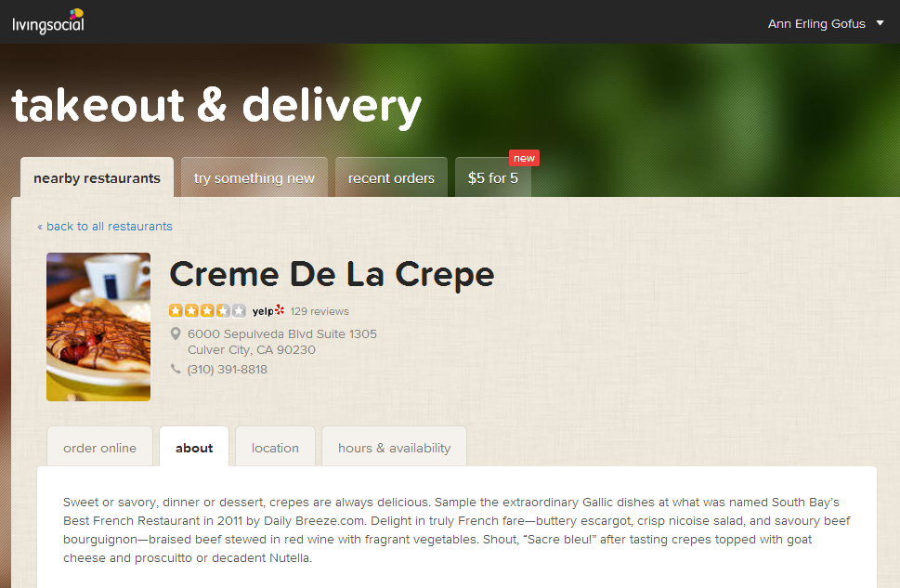Click the Ann Erling Gofus username
This screenshot has height=588, width=900.
pos(816,24)
